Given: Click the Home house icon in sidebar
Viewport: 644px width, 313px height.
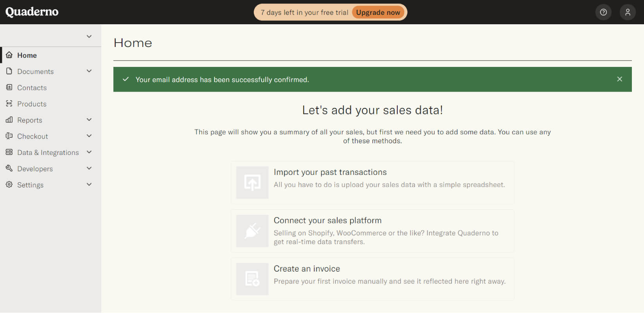Looking at the screenshot, I should click(9, 55).
